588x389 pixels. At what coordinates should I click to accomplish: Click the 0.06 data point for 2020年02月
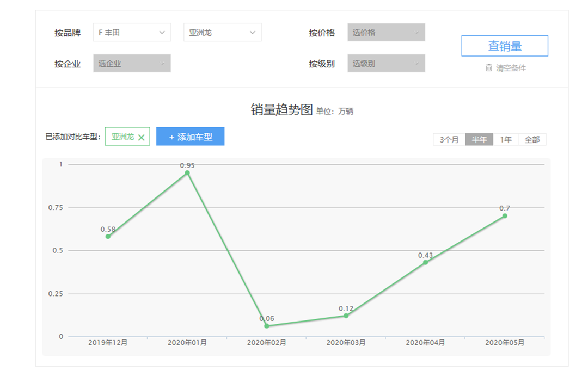click(267, 326)
